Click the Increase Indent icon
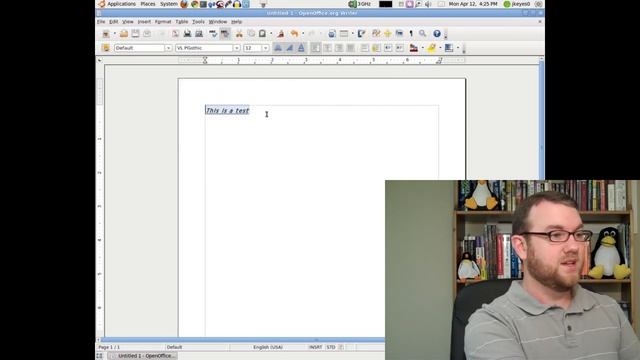The height and width of the screenshot is (360, 640). [399, 48]
